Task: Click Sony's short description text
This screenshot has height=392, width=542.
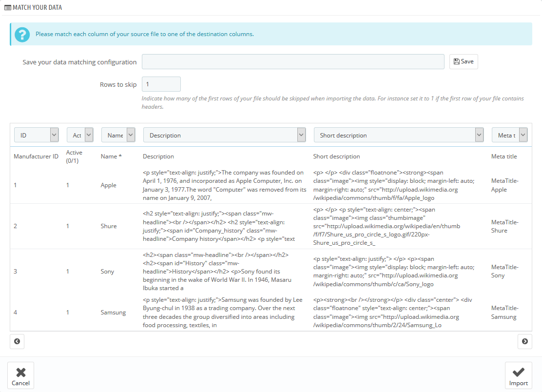Action: 394,272
